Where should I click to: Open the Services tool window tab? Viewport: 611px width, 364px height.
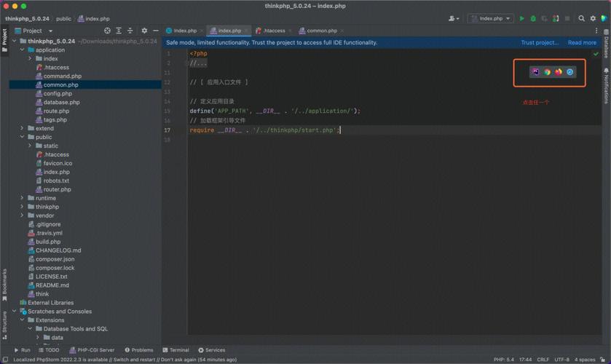212,350
